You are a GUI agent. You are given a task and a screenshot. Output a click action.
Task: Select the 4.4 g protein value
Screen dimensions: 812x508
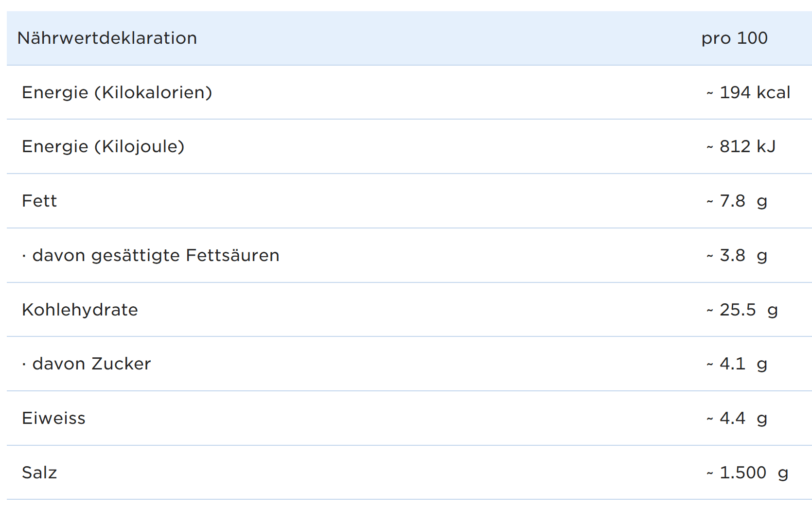[x=743, y=418]
